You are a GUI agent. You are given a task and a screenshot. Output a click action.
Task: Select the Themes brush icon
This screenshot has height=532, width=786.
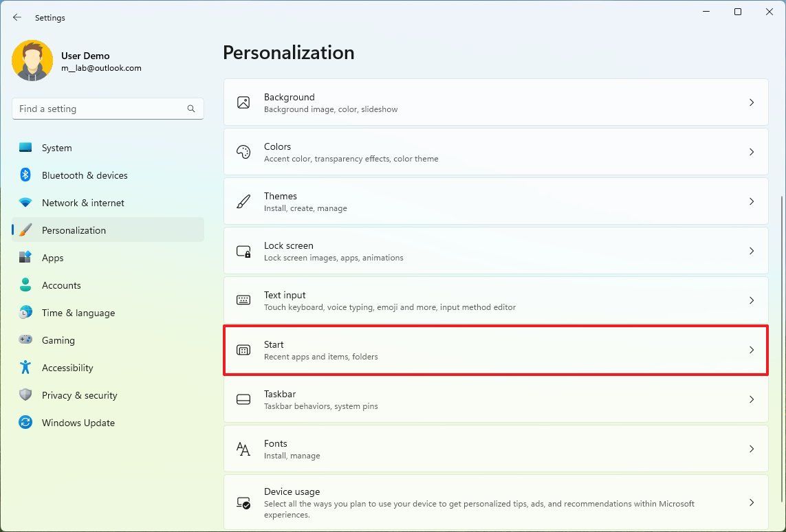tap(243, 201)
